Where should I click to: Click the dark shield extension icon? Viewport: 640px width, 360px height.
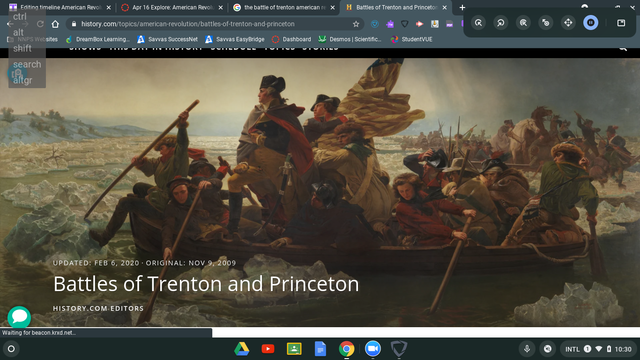point(404,24)
